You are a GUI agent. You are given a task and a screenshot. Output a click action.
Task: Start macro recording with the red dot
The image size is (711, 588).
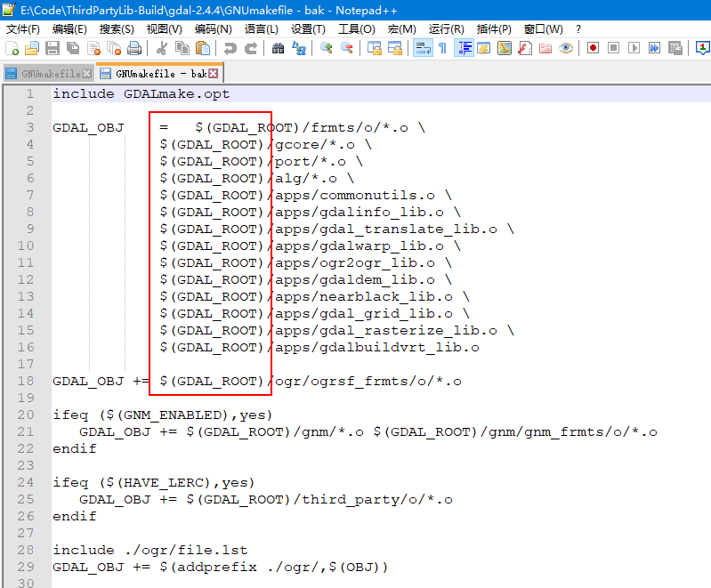(593, 48)
